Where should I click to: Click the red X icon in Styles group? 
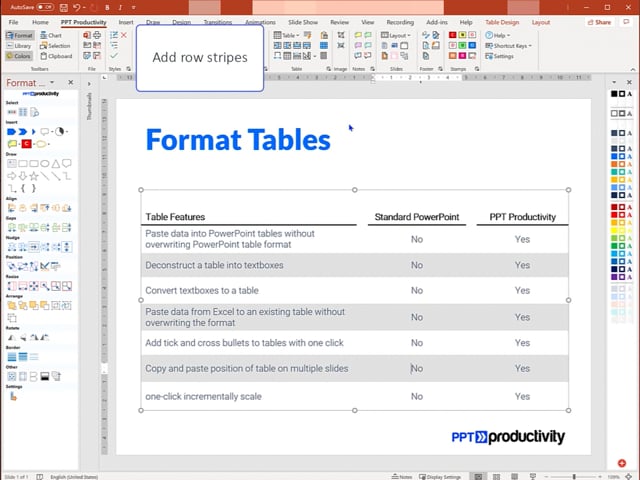[x=124, y=36]
